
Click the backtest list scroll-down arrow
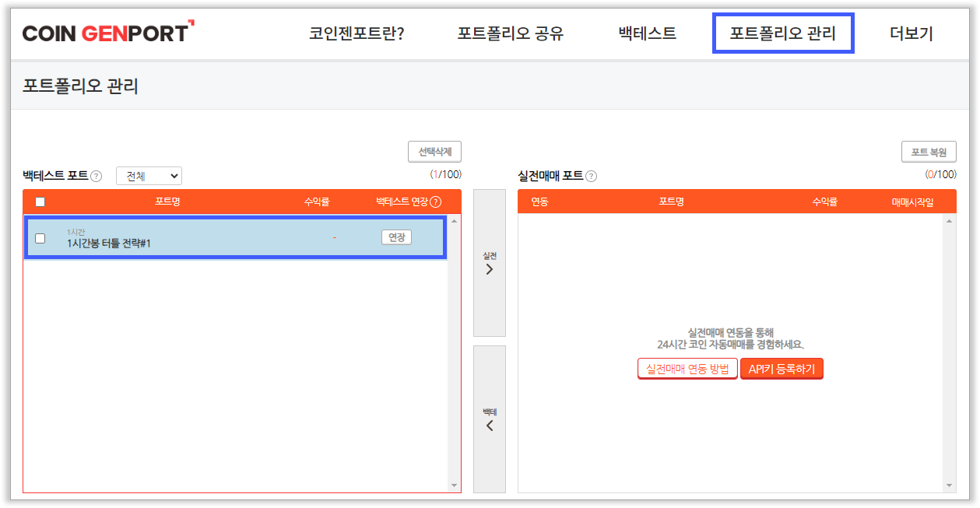(x=455, y=485)
